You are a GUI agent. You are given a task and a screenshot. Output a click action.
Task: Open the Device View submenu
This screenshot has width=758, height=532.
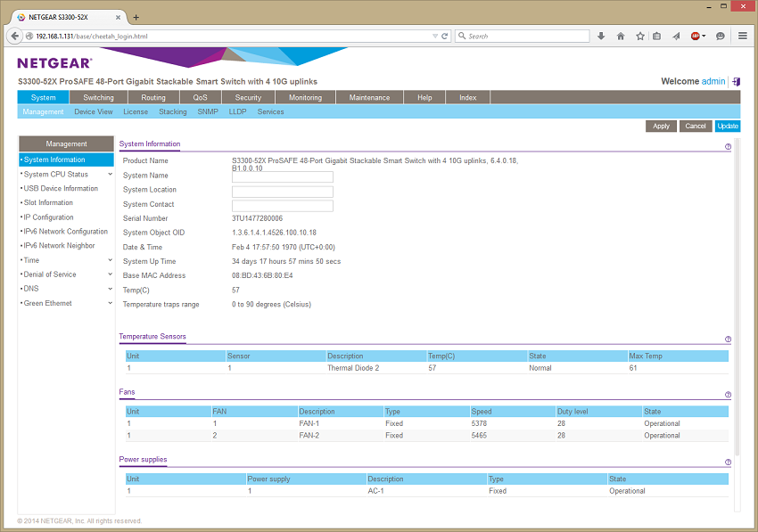pos(94,111)
